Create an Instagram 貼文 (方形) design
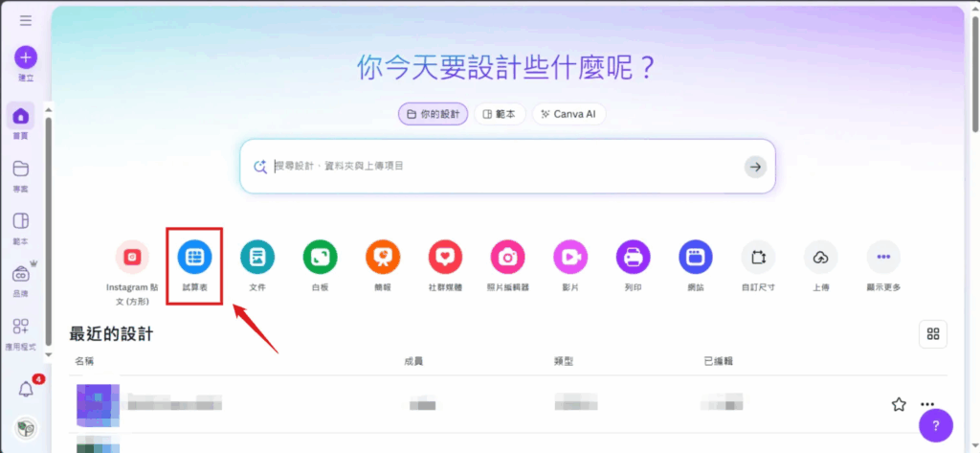Image resolution: width=980 pixels, height=453 pixels. point(132,257)
